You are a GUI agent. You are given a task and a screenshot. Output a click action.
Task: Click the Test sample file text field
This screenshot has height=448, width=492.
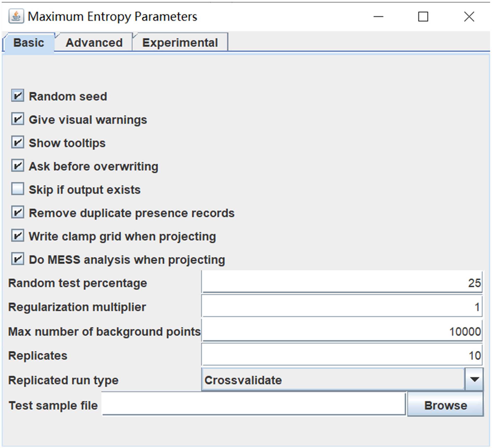pos(253,405)
